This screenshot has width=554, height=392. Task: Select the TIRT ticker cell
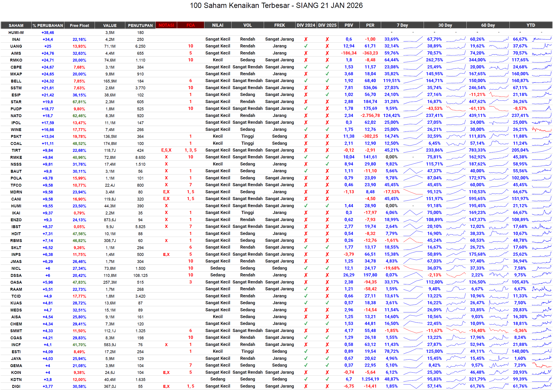(x=16, y=150)
